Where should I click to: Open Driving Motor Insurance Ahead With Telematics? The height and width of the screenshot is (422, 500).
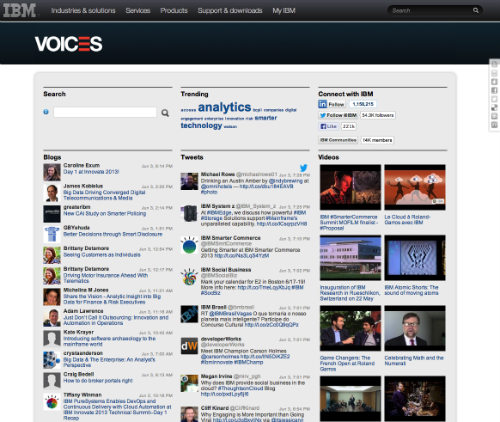click(x=106, y=278)
